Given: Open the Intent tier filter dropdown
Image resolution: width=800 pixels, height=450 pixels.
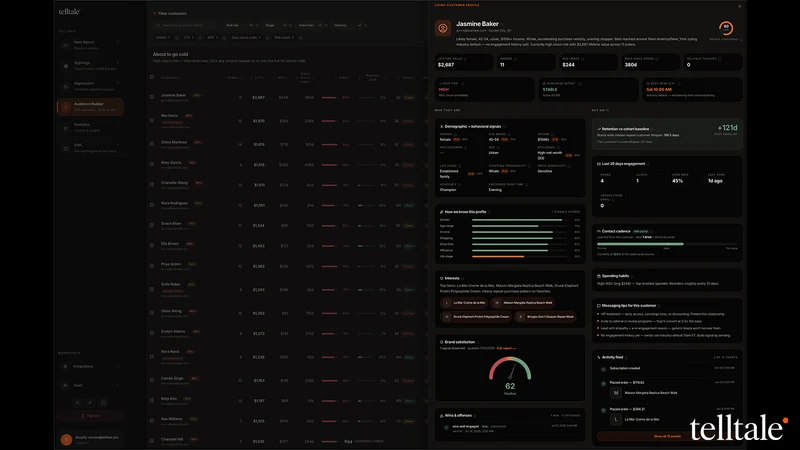Looking at the screenshot, I should (310, 25).
